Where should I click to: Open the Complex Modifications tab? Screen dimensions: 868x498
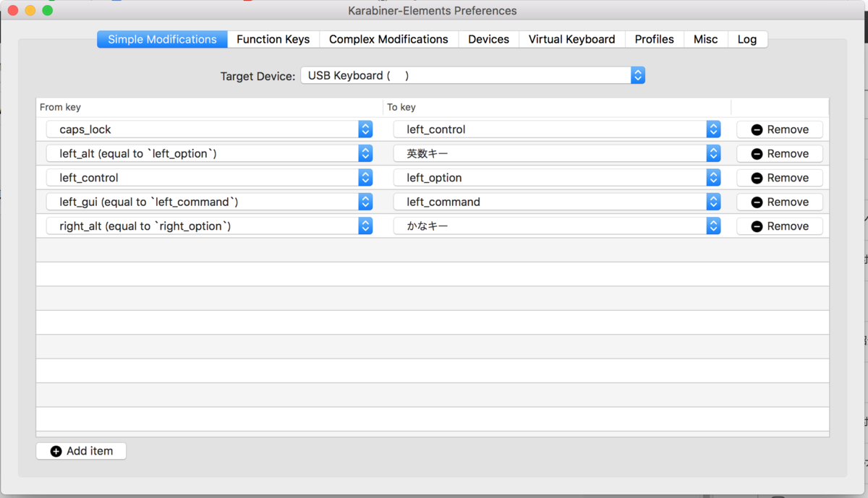388,39
